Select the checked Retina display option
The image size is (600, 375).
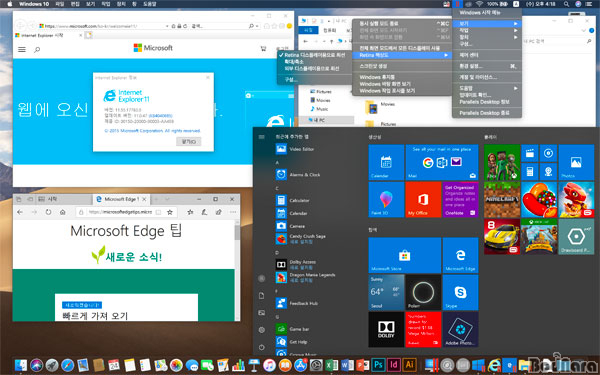315,55
